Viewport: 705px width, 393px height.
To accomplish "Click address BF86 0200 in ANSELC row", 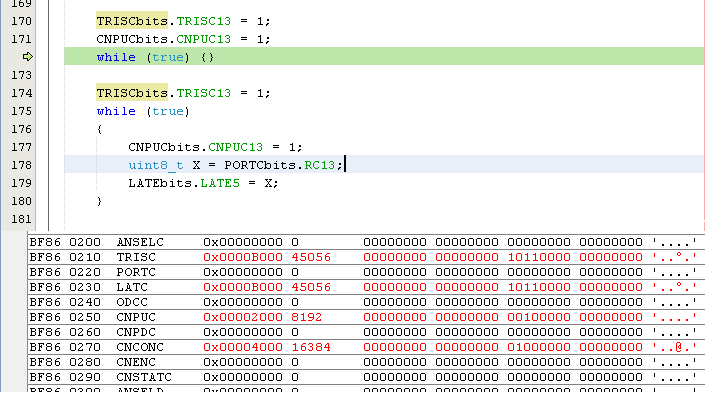I will [65, 242].
